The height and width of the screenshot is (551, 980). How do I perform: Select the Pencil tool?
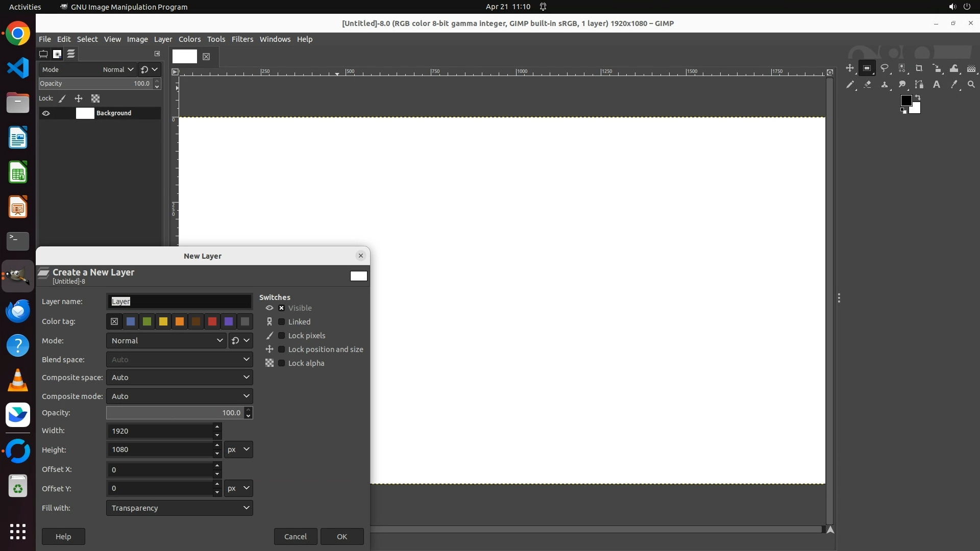click(x=850, y=85)
